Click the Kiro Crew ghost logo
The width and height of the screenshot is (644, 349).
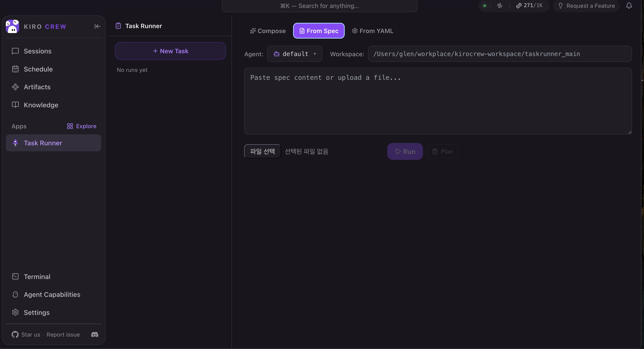(x=12, y=26)
